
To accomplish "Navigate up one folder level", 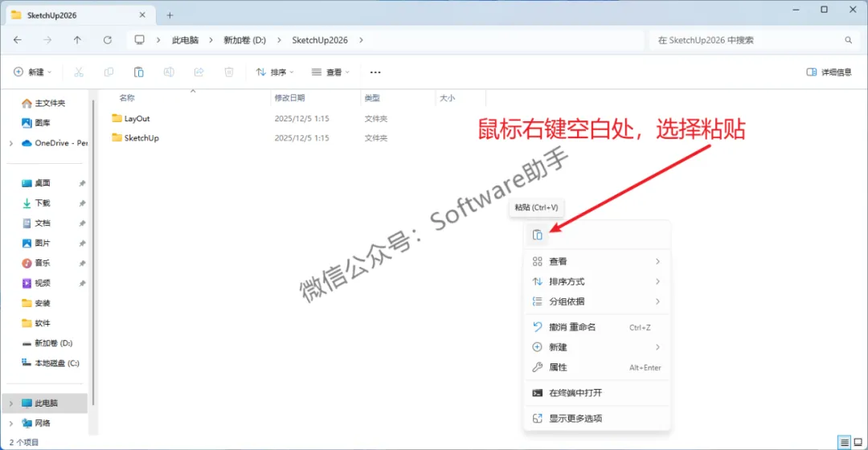I will 77,40.
